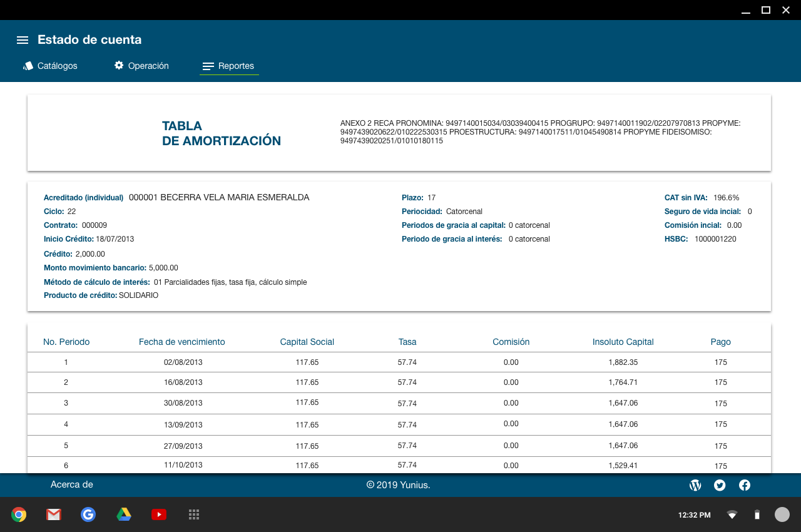Launch YouTube from the shelf
Viewport: 801px width, 532px height.
(159, 514)
